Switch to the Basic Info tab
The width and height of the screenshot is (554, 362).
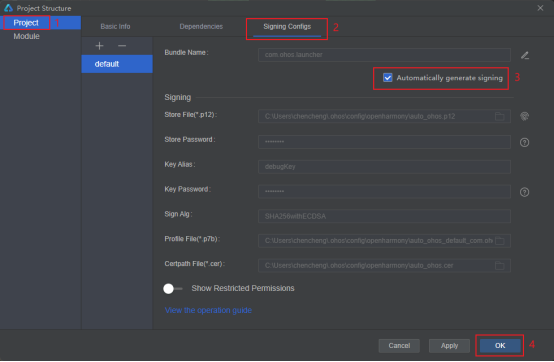(x=115, y=26)
